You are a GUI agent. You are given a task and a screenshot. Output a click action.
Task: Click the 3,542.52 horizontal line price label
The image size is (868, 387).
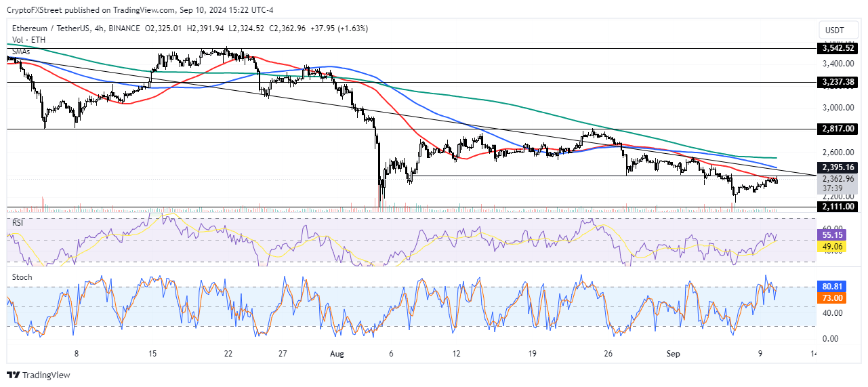[x=838, y=48]
